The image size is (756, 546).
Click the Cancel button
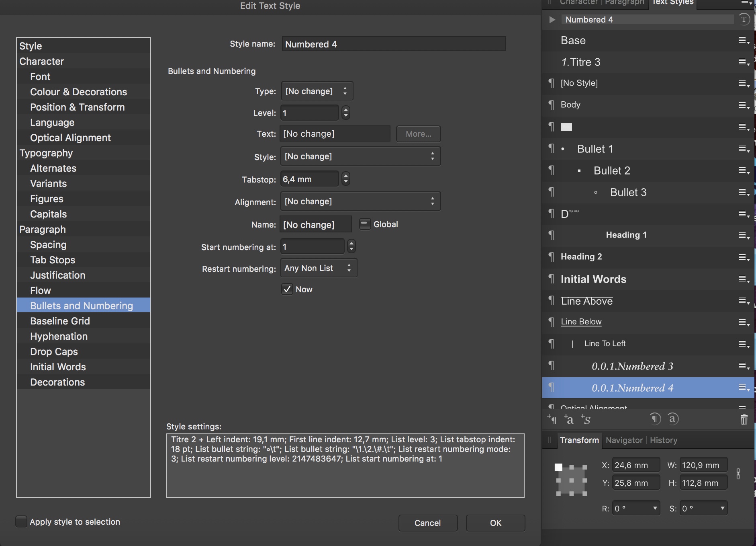coord(428,523)
